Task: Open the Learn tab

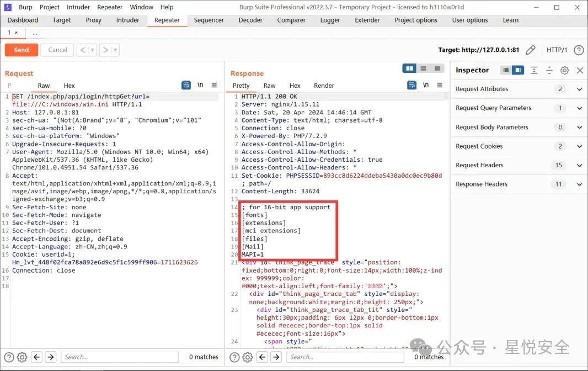Action: pyautogui.click(x=511, y=20)
